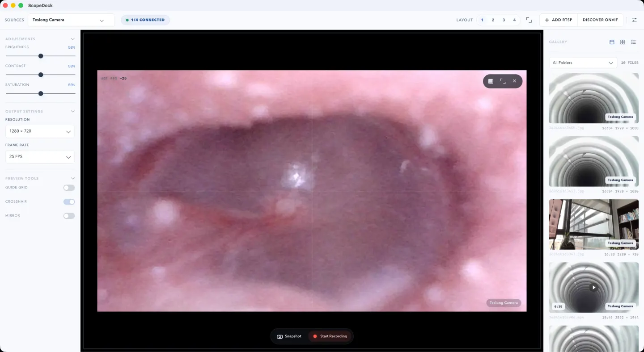Screen dimensions: 644x352
Task: Select layout 3
Action: pyautogui.click(x=504, y=20)
